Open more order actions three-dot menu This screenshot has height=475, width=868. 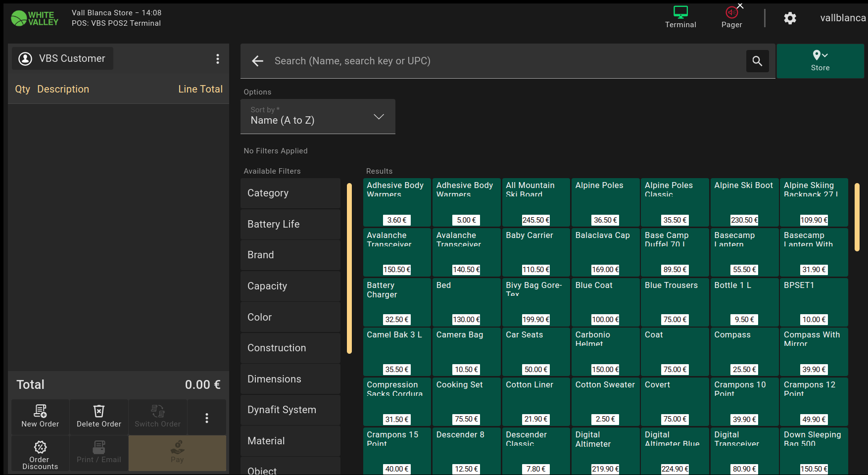pyautogui.click(x=207, y=418)
